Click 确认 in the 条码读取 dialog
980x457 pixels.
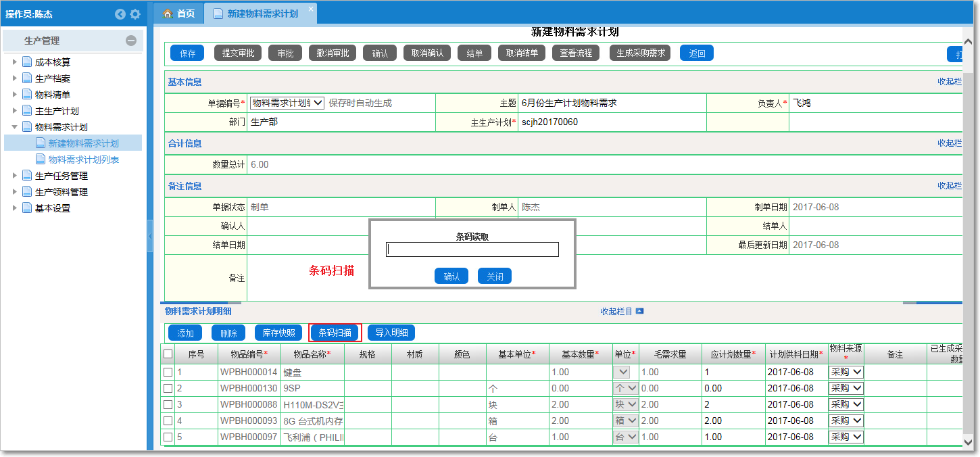pyautogui.click(x=451, y=275)
